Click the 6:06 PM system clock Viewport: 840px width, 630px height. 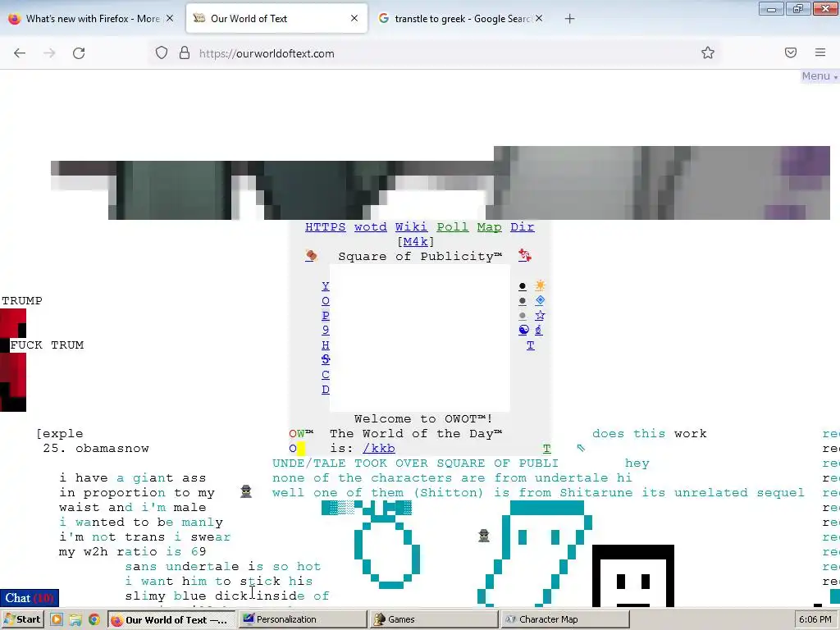[x=815, y=619]
